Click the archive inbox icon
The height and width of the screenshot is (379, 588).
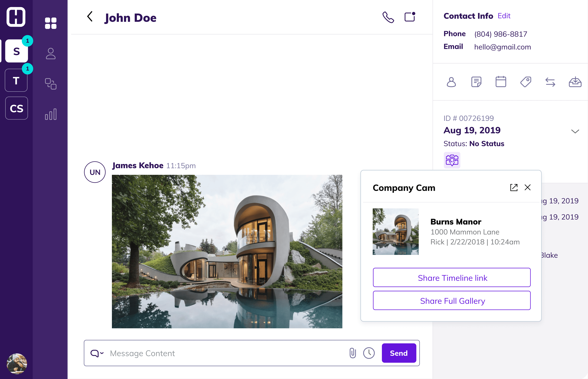point(575,82)
